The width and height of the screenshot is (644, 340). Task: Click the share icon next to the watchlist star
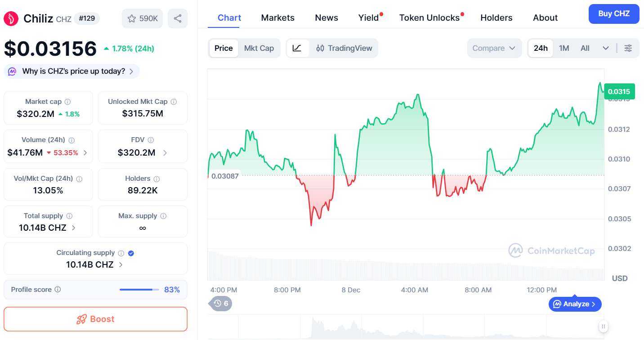(x=178, y=18)
